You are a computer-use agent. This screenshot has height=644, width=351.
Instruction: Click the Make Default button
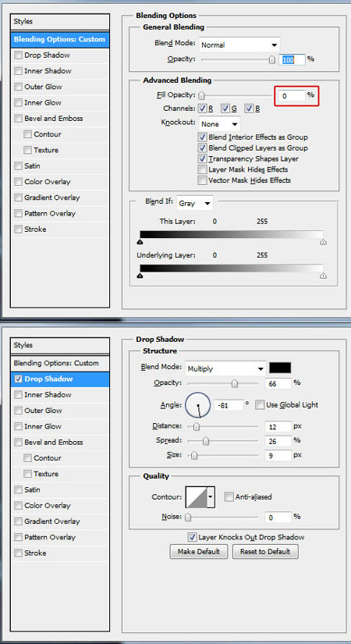[199, 551]
